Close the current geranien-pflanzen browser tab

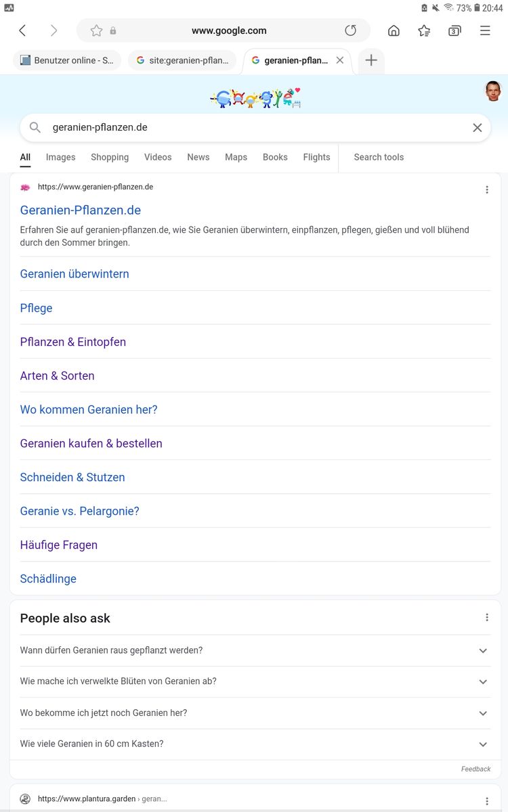coord(340,60)
